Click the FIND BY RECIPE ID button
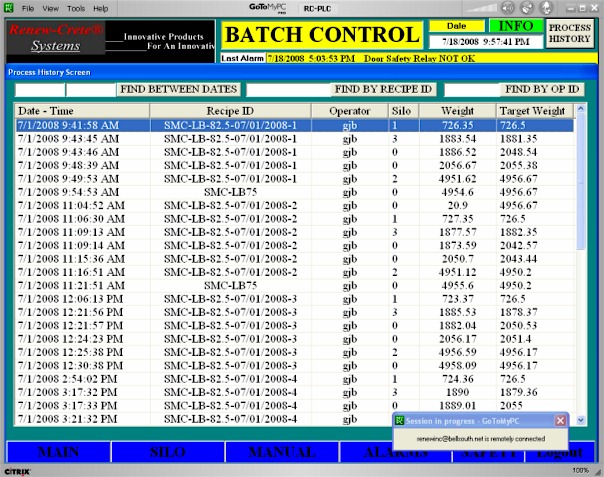The image size is (604, 477). [x=383, y=89]
